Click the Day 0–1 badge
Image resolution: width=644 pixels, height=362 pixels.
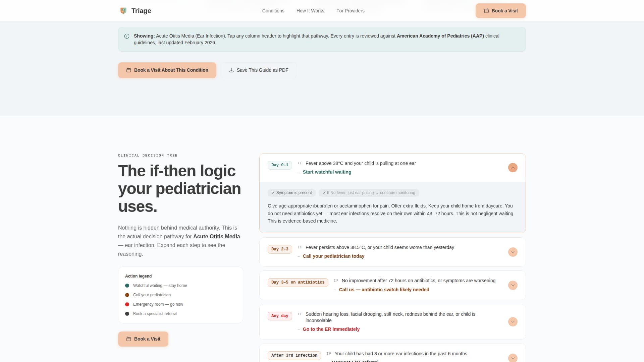pos(280,165)
